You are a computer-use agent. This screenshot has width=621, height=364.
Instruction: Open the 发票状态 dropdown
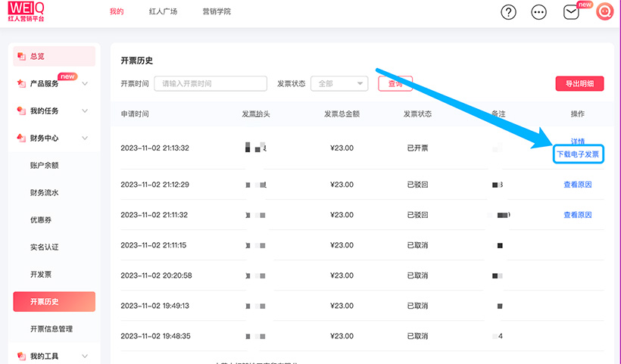tap(339, 84)
